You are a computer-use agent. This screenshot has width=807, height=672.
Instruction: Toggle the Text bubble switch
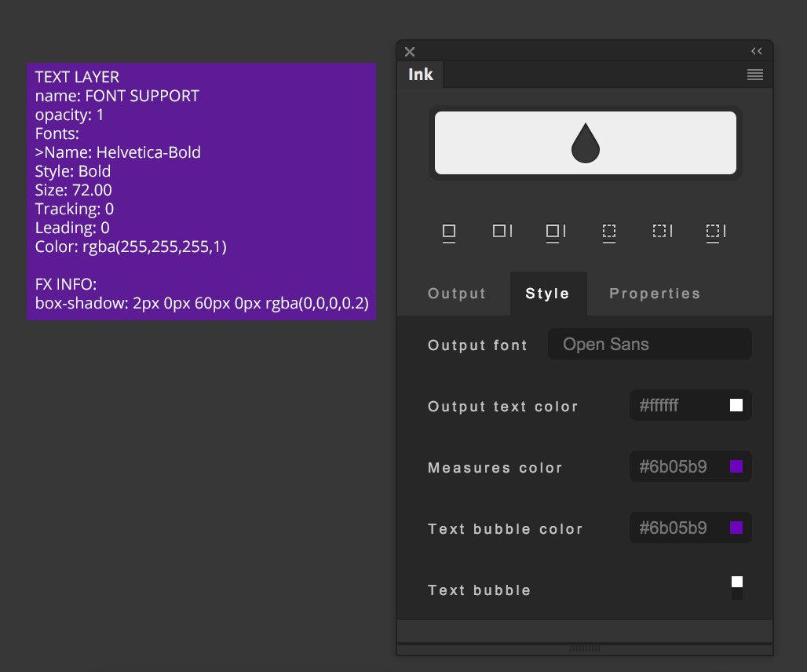pyautogui.click(x=737, y=588)
